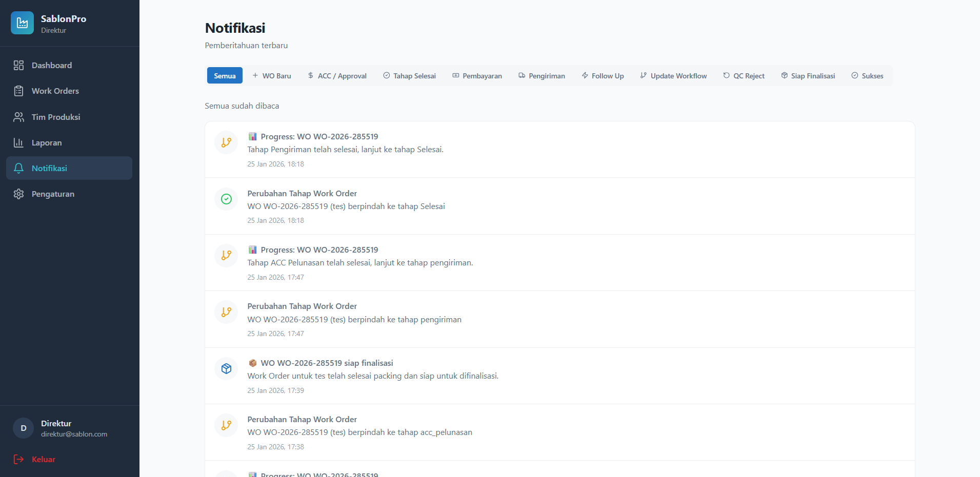Select the Semua filter tab
This screenshot has height=477, width=980.
coord(225,75)
